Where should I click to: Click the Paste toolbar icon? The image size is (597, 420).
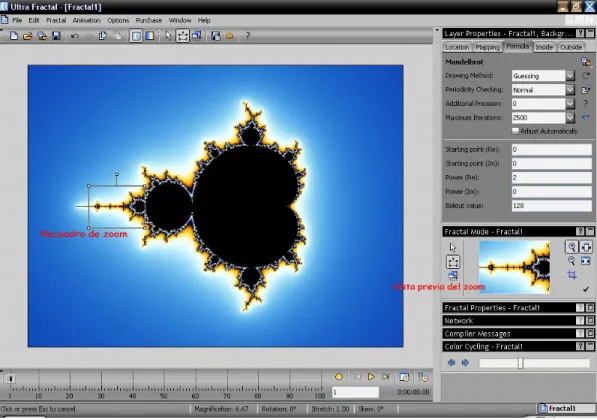(118, 36)
